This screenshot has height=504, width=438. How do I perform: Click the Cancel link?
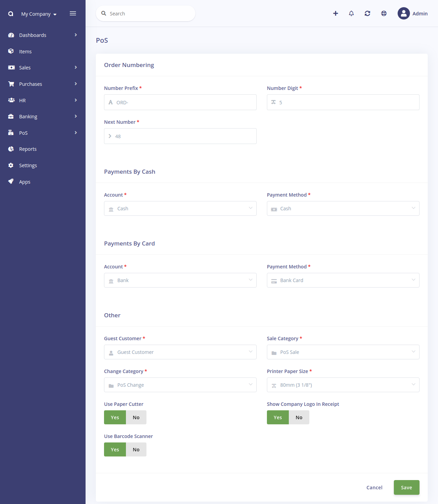click(374, 487)
